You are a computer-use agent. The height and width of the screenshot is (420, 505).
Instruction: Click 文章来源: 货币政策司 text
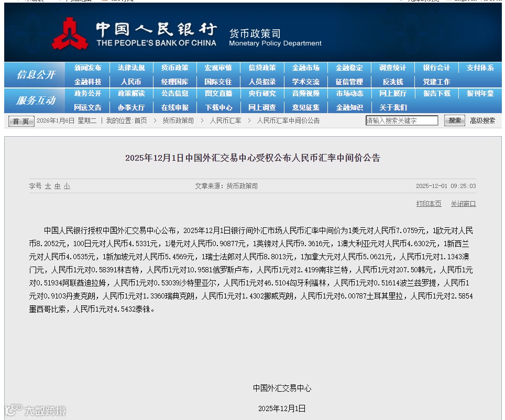click(226, 186)
